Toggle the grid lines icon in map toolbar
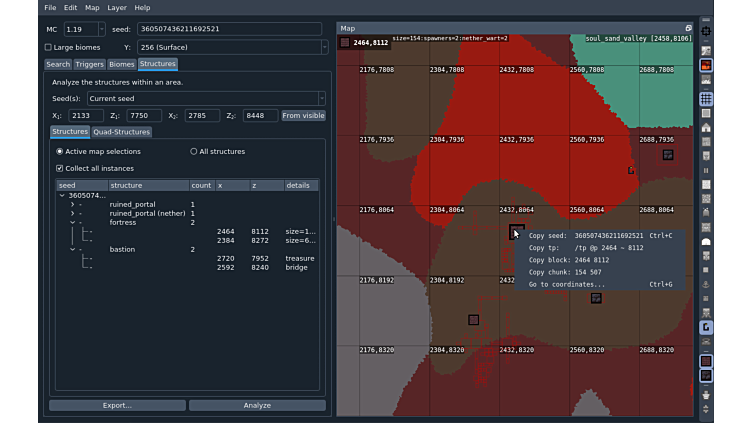752x423 pixels. tap(706, 99)
